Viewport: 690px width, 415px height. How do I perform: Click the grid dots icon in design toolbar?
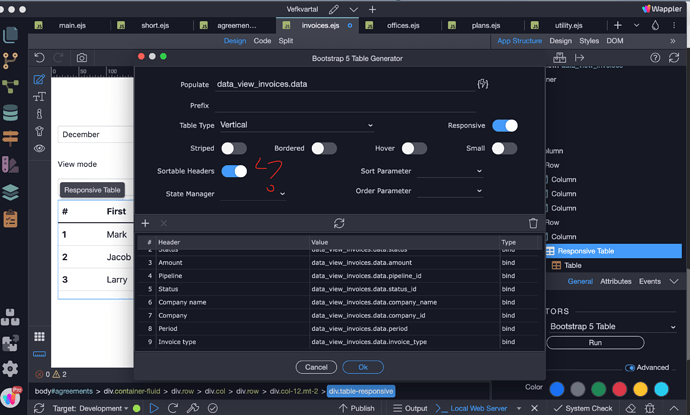pyautogui.click(x=39, y=337)
